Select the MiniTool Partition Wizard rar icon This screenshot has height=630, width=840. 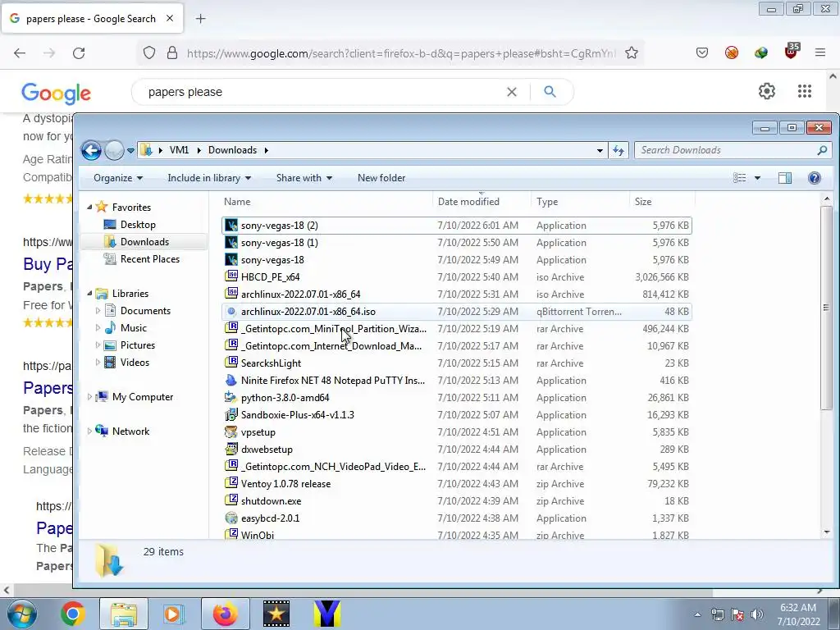[231, 328]
